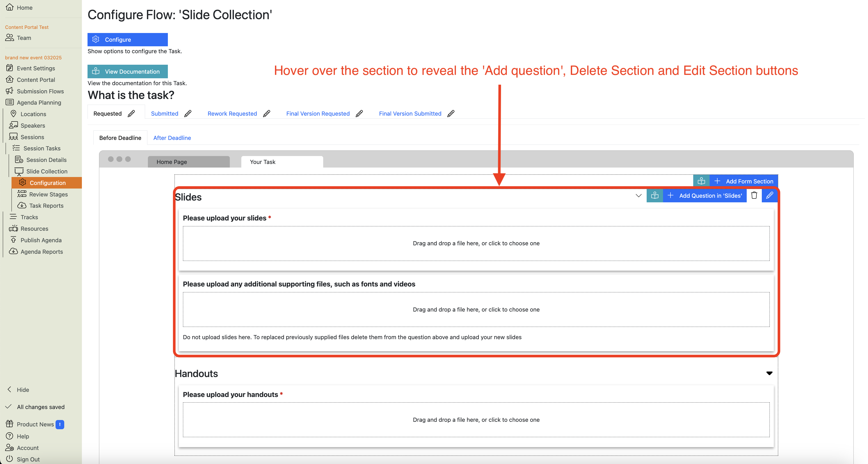Click the blue Configure button
Screen dimensions: 868x464
tap(127, 39)
